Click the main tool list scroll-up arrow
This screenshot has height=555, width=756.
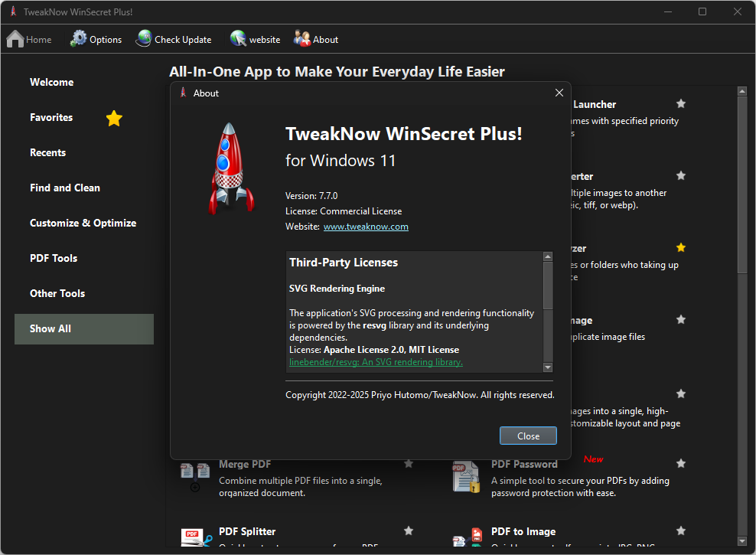742,90
